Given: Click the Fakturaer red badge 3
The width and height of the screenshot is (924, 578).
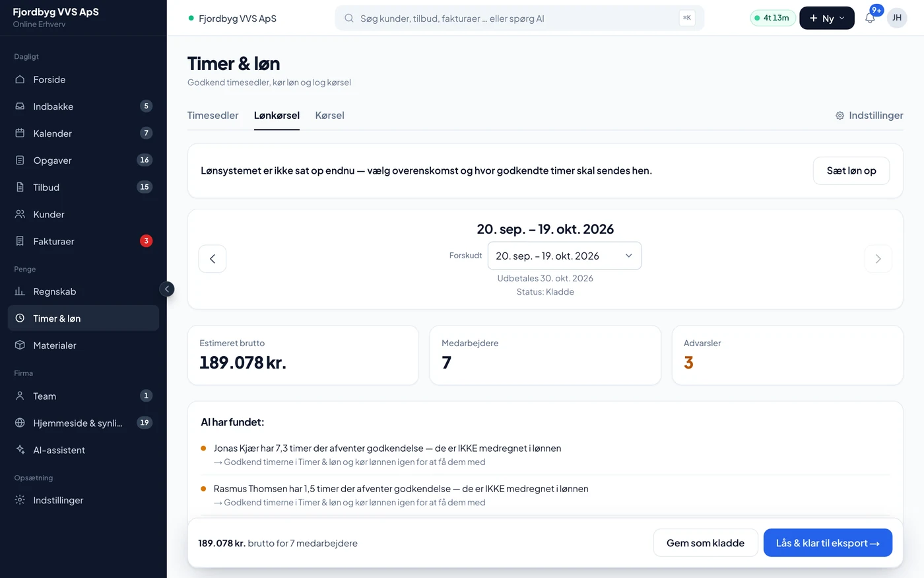Looking at the screenshot, I should coord(146,241).
